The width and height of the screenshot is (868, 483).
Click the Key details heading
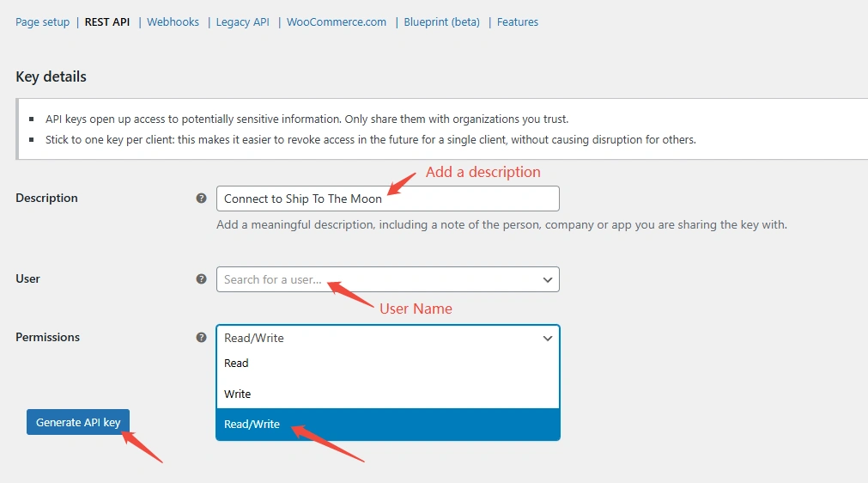[51, 76]
